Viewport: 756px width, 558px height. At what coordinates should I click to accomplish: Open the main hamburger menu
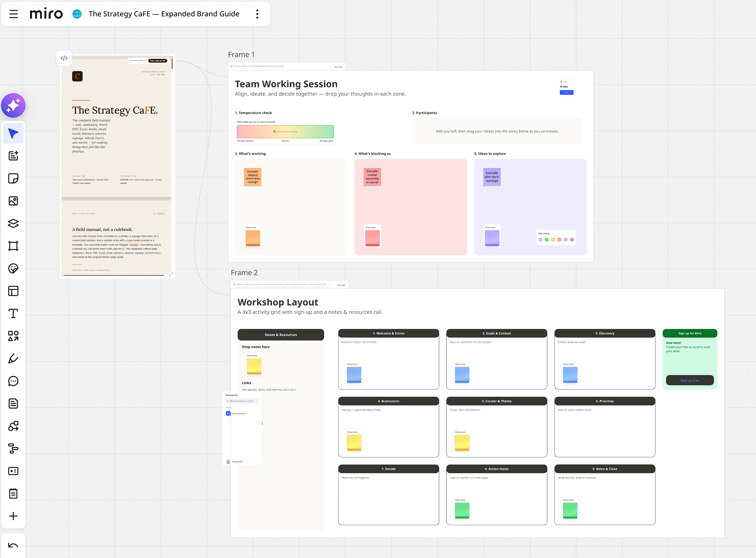tap(14, 14)
